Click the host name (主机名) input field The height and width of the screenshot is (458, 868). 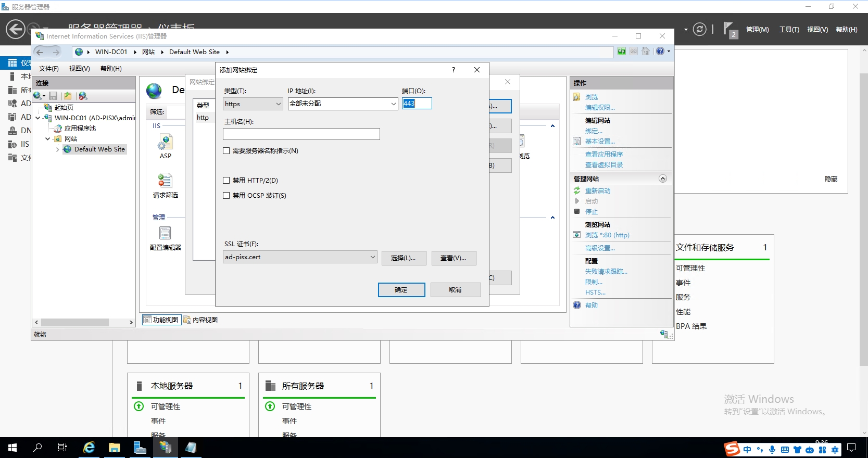click(x=301, y=134)
